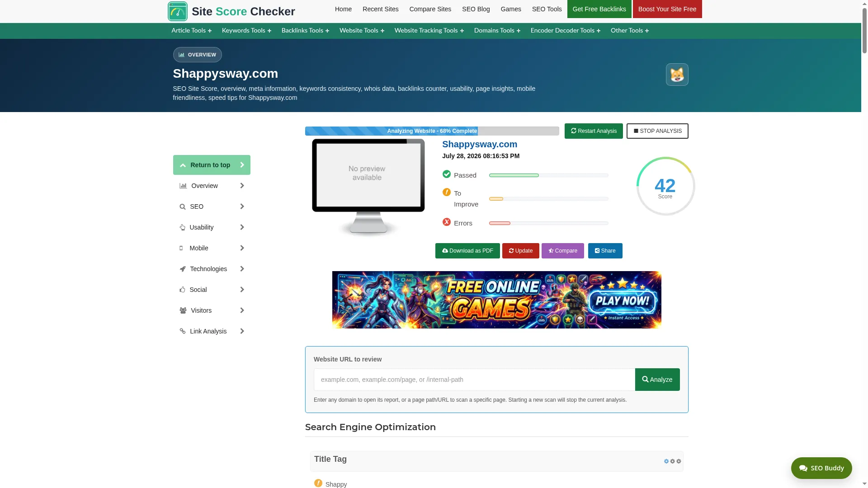Select the Social thumbs-up icon in sidebar

coord(182,290)
